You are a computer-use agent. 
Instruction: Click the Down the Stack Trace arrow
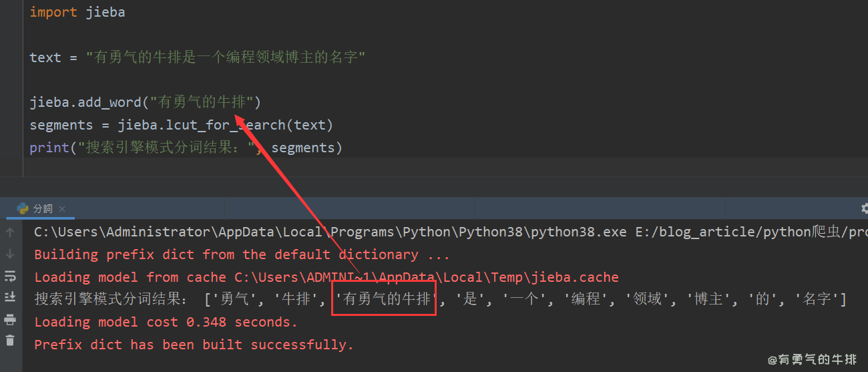10,254
